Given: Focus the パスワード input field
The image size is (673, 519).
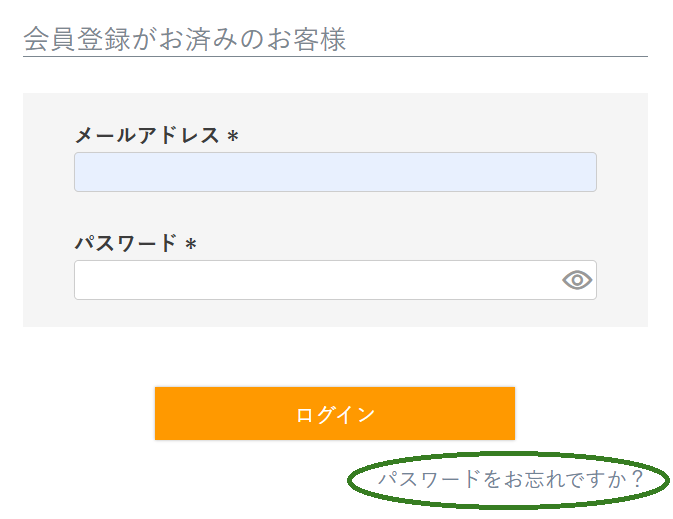Looking at the screenshot, I should (x=315, y=280).
